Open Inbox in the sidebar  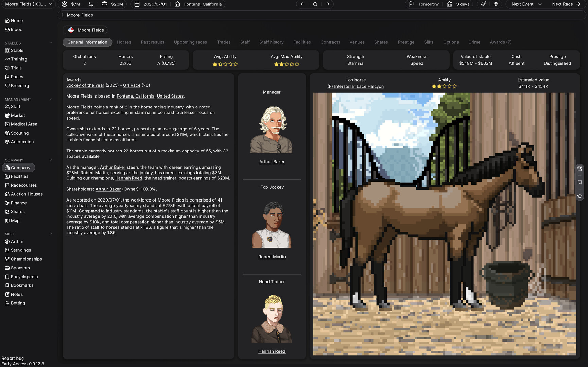tap(14, 30)
